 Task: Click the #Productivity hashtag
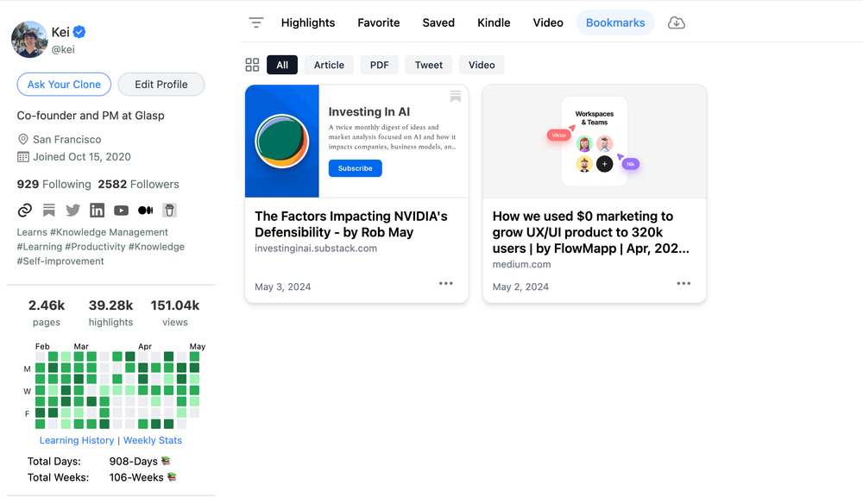(x=95, y=247)
